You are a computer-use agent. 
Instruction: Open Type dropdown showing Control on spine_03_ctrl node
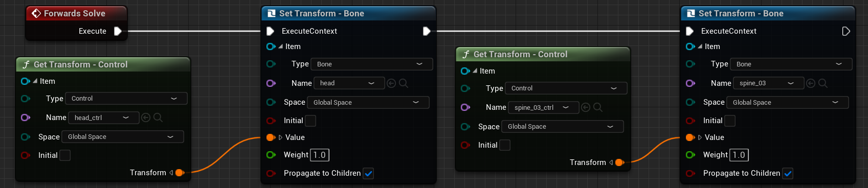click(x=566, y=88)
